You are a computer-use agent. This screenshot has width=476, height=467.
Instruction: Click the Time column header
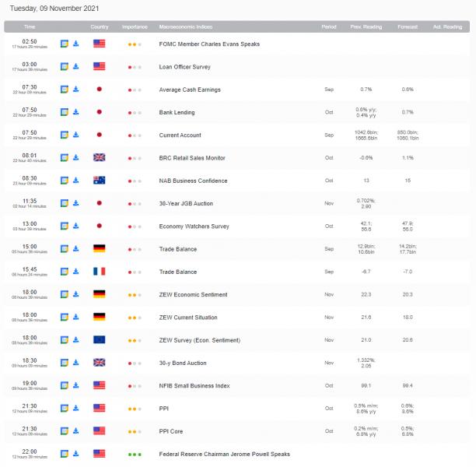point(30,27)
